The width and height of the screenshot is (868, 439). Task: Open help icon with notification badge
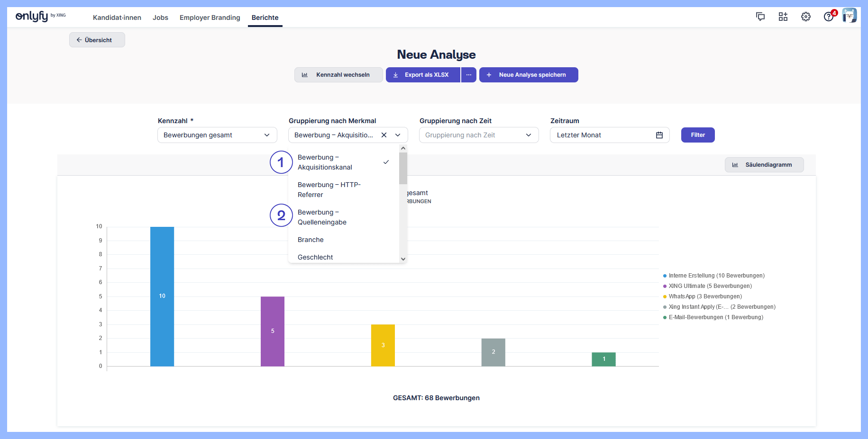829,17
